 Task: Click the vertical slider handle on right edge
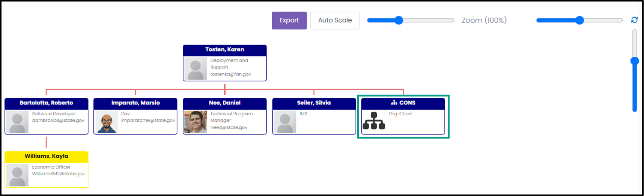click(x=635, y=61)
